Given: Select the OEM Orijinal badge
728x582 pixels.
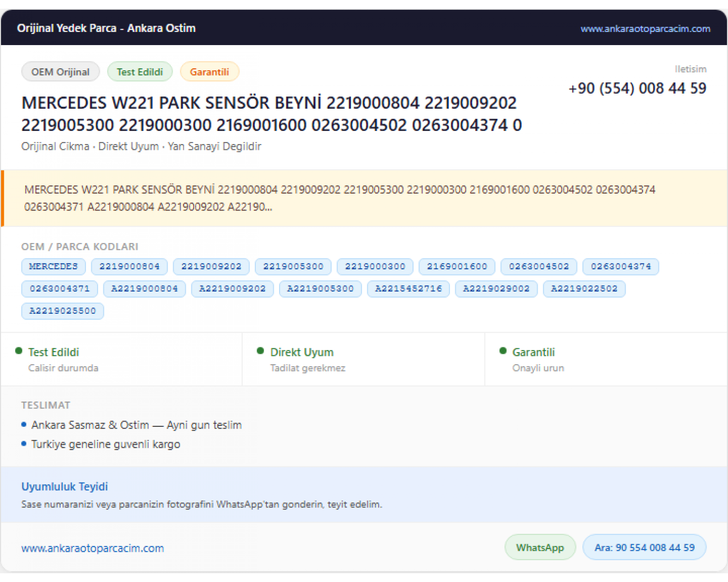Looking at the screenshot, I should (x=61, y=72).
